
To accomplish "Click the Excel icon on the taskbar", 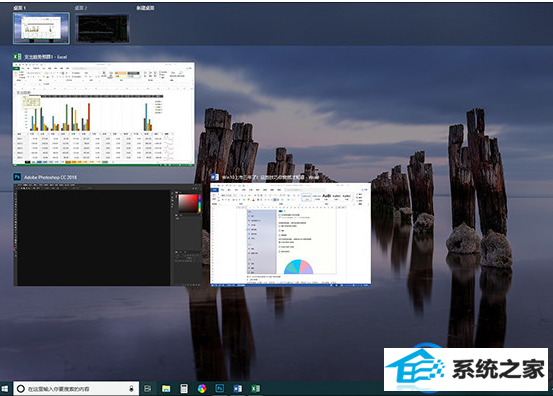I will [256, 389].
